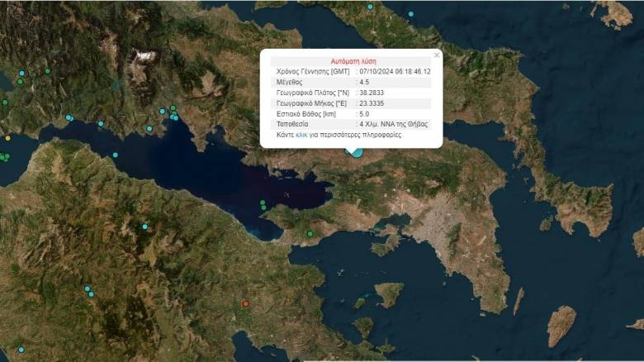Click the latitude value 38.2833
Viewport: 644px width, 362px height.
click(374, 93)
